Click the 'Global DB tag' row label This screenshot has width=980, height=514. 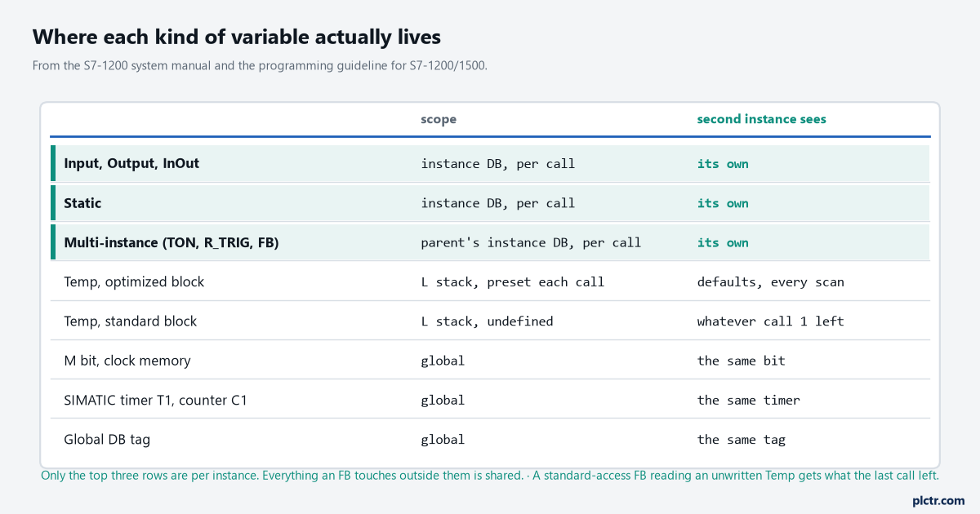pyautogui.click(x=107, y=439)
